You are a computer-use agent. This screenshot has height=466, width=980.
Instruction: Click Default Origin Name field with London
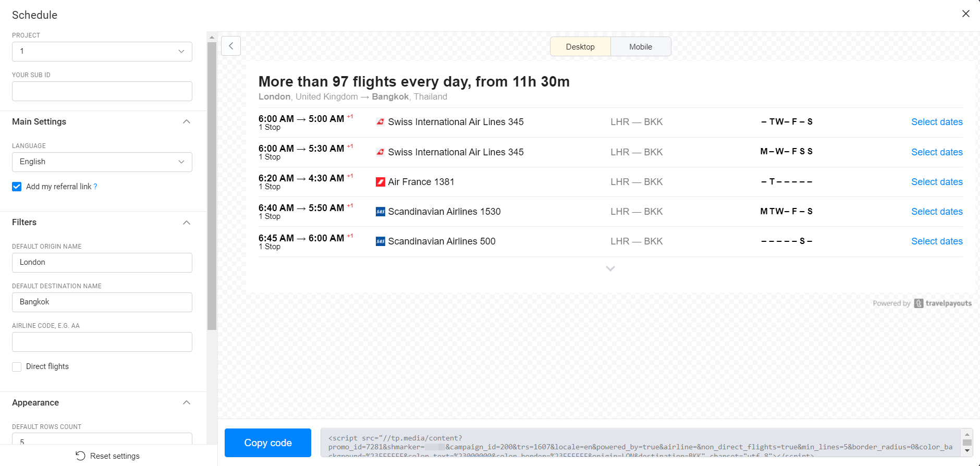tap(102, 263)
